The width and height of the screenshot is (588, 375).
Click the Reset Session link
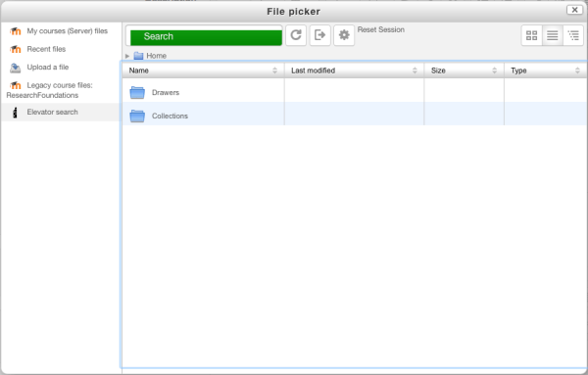pos(380,29)
